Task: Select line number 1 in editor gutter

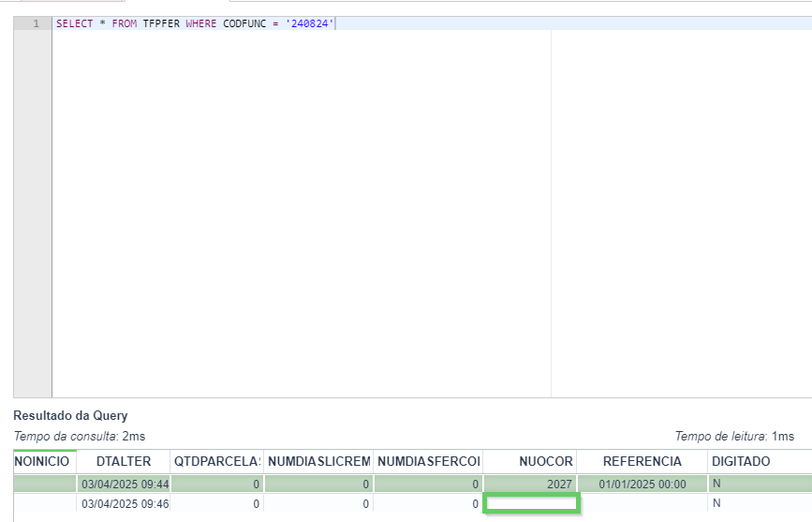Action: click(x=36, y=23)
